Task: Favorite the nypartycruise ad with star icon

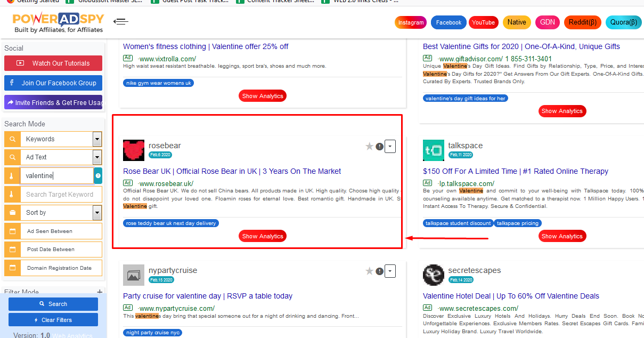Action: [x=369, y=271]
